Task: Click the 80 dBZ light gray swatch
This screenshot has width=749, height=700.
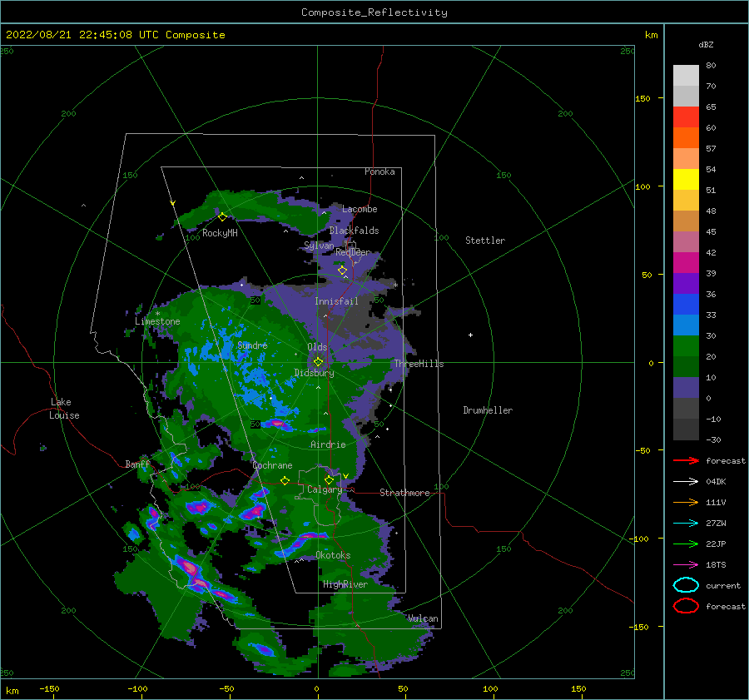Action: pyautogui.click(x=686, y=75)
